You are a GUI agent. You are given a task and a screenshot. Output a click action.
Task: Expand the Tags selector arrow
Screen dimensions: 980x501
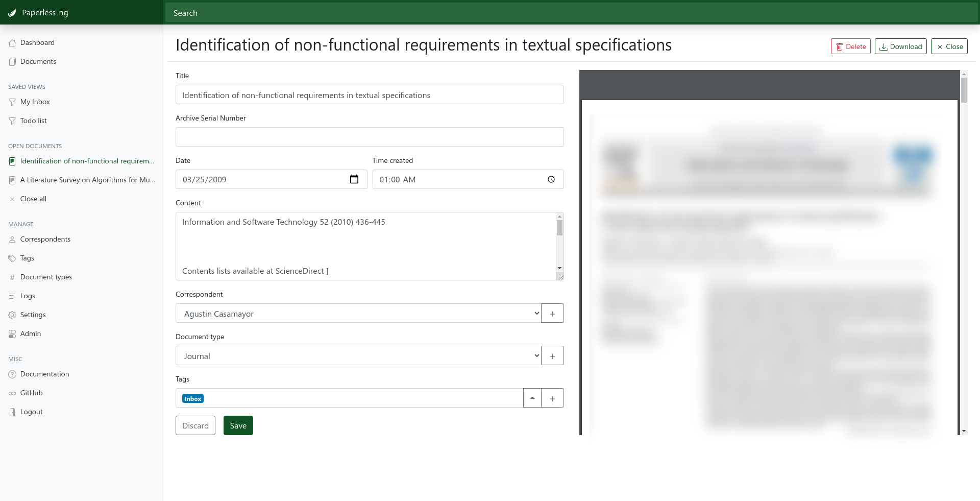click(532, 398)
